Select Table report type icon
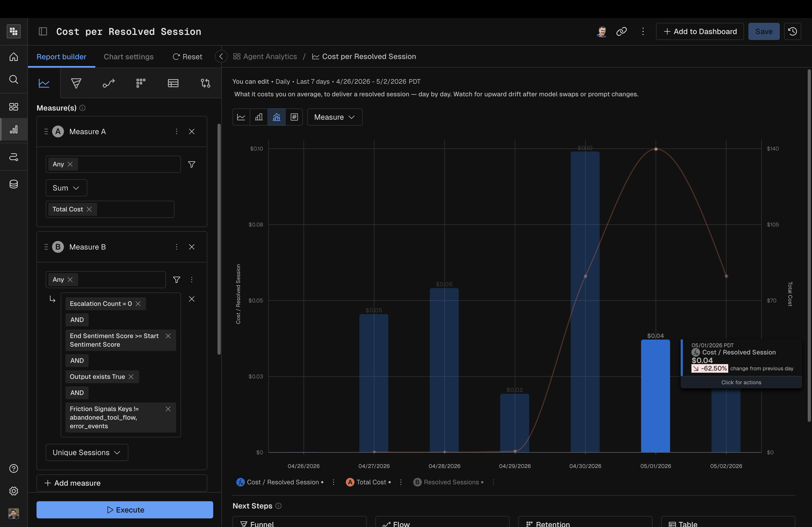The image size is (812, 527). (x=173, y=83)
